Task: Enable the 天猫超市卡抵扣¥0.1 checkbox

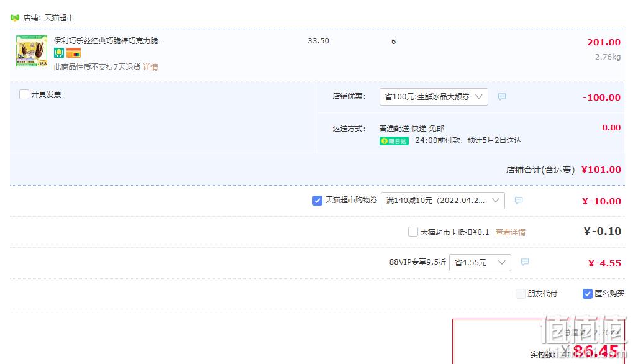Action: point(413,232)
